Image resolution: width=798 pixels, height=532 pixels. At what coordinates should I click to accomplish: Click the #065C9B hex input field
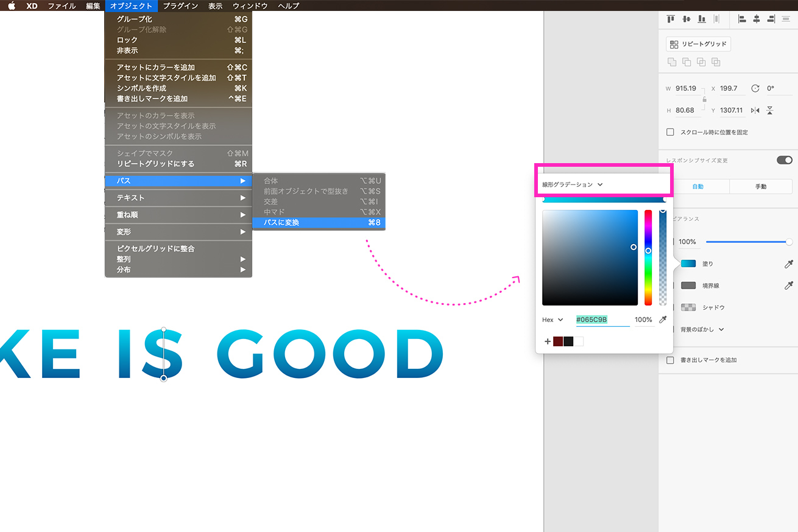pos(602,320)
